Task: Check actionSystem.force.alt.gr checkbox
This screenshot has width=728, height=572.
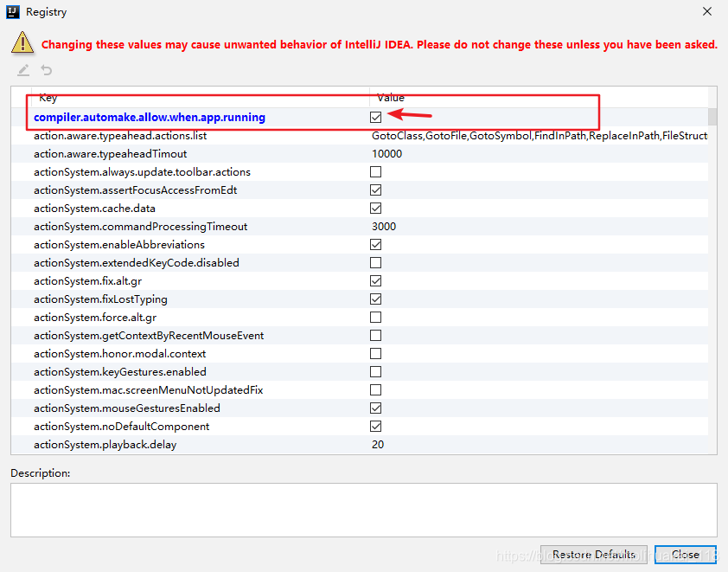Action: click(x=375, y=317)
